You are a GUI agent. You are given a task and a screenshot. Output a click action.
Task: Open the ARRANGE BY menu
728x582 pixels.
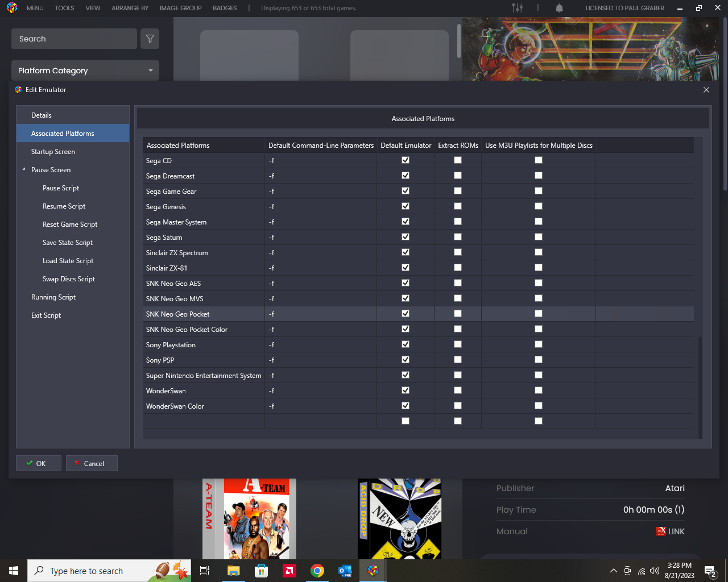(130, 8)
